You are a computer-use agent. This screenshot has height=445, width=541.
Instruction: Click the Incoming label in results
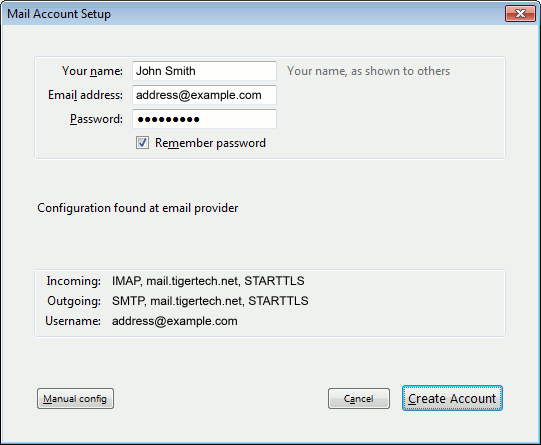pyautogui.click(x=73, y=281)
